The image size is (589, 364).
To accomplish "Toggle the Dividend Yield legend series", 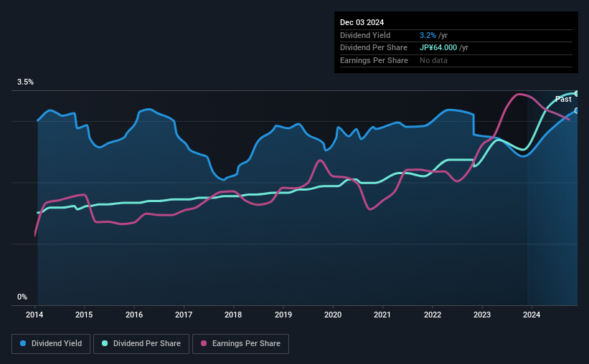I will pyautogui.click(x=51, y=343).
